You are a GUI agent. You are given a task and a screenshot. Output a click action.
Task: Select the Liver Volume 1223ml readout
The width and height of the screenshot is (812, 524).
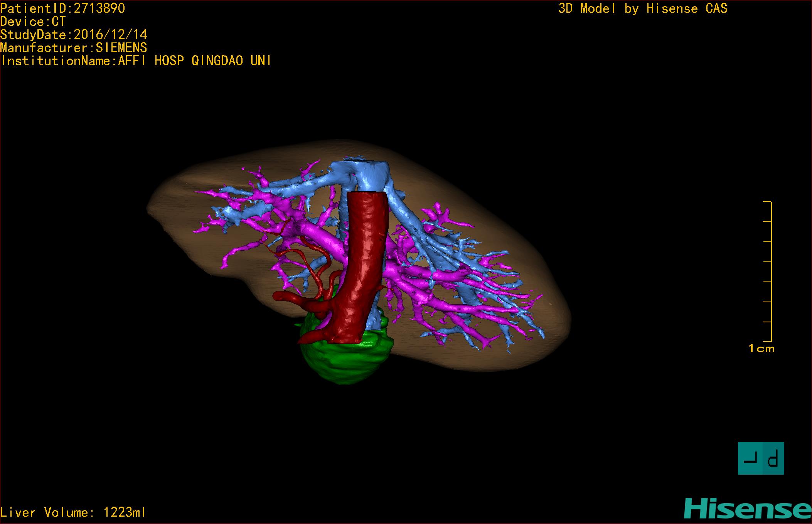[x=73, y=512]
